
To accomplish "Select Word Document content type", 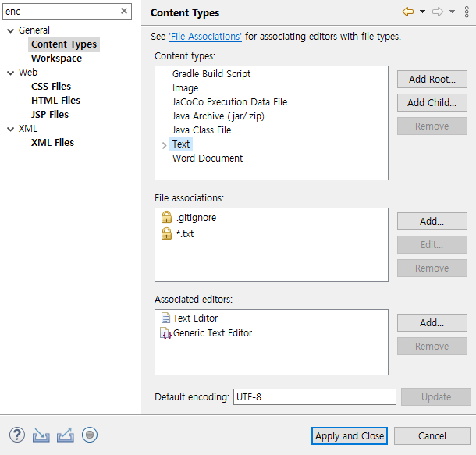I will (x=208, y=158).
